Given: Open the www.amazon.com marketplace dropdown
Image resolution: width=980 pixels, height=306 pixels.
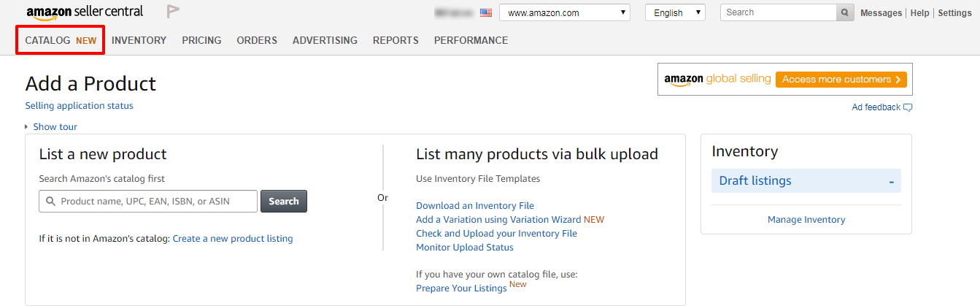Looking at the screenshot, I should pyautogui.click(x=565, y=13).
